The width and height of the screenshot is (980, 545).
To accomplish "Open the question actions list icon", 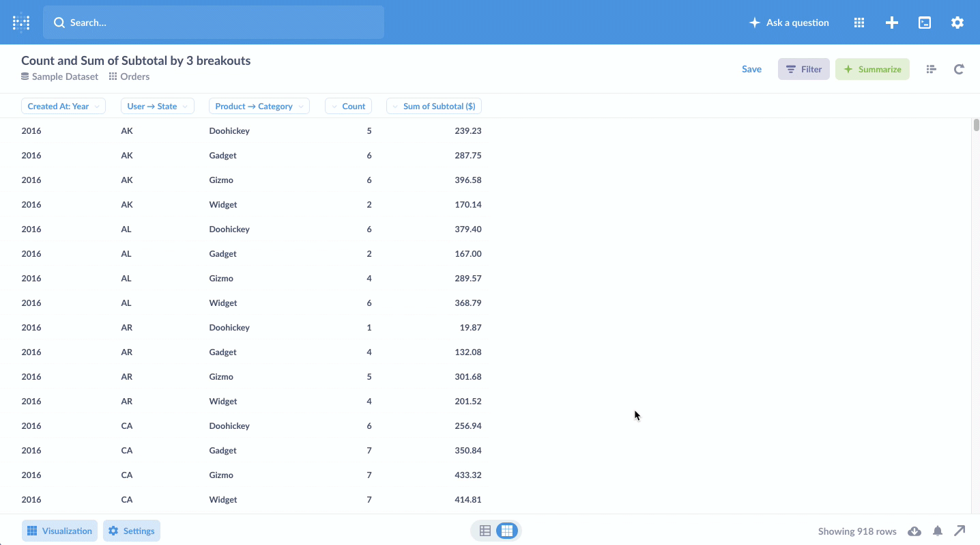I will pyautogui.click(x=931, y=69).
